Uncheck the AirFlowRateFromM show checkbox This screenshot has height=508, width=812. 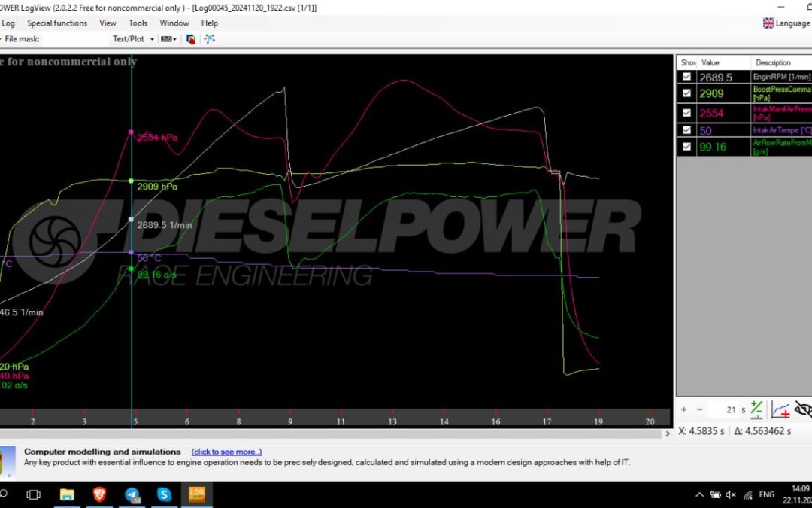pyautogui.click(x=686, y=147)
